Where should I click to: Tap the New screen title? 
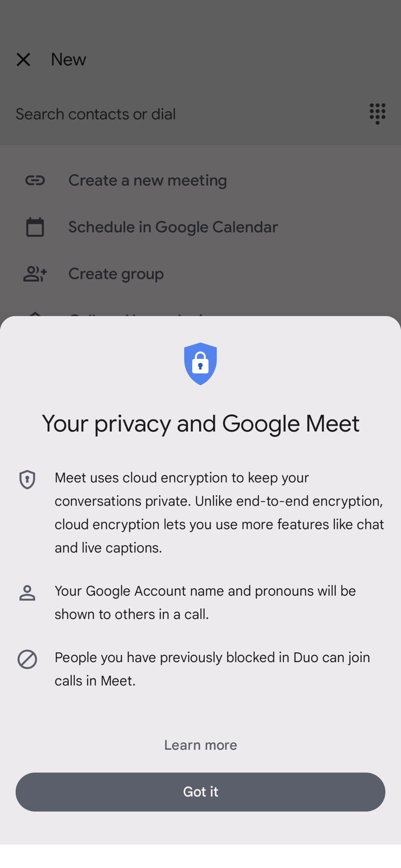pos(68,60)
